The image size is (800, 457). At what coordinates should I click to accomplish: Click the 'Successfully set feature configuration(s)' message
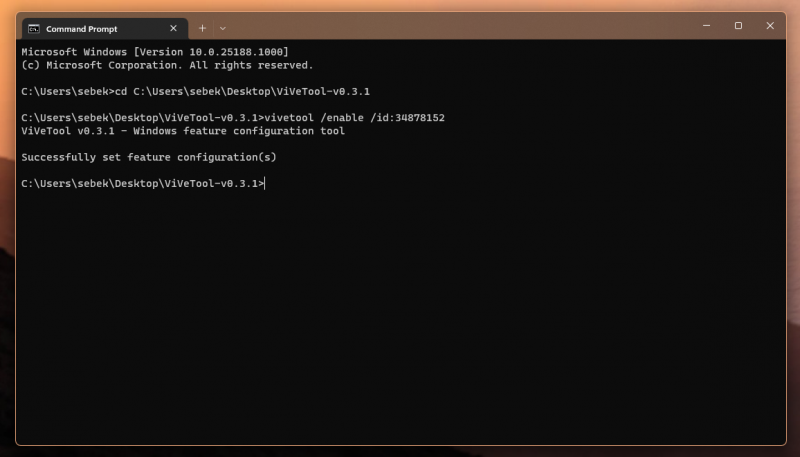pos(148,157)
